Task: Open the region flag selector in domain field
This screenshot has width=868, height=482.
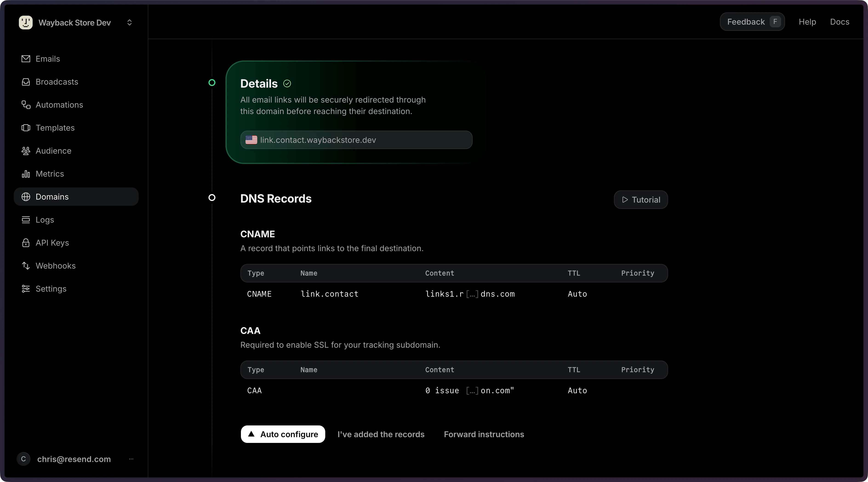Action: 251,140
